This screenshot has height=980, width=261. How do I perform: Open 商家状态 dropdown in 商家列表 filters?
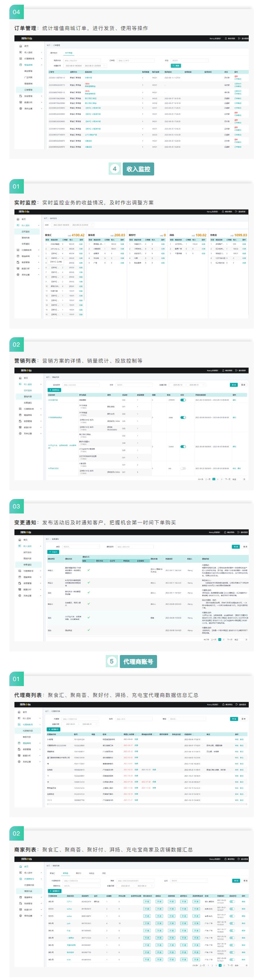point(82,886)
